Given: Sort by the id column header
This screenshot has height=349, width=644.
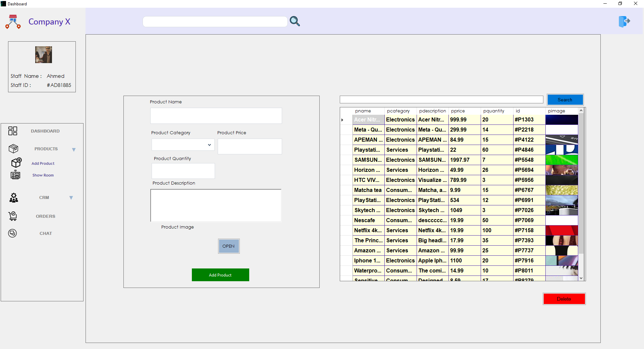Looking at the screenshot, I should 529,111.
